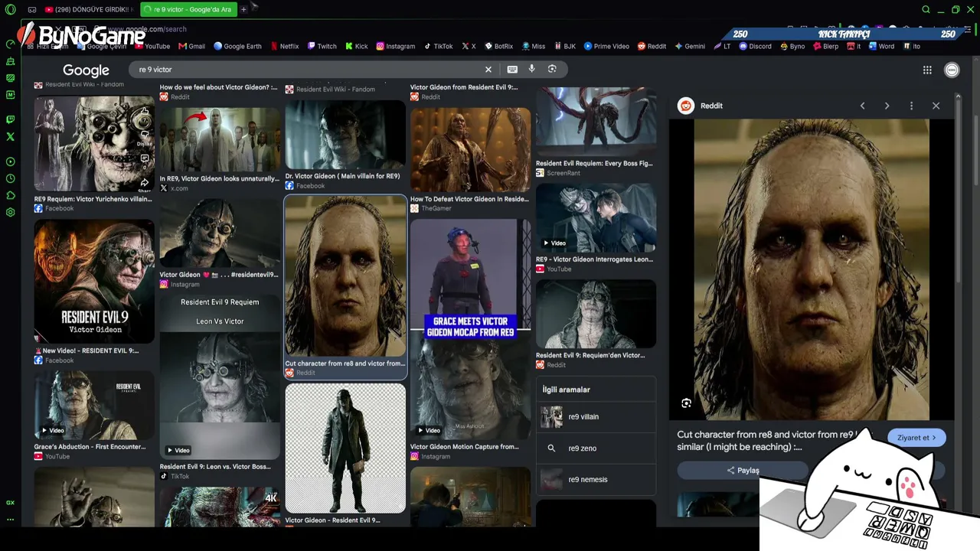Screen dimensions: 980x551
Task: Open 'Resident Evil Requiem: Every Boss Fig' result
Action: pyautogui.click(x=596, y=132)
